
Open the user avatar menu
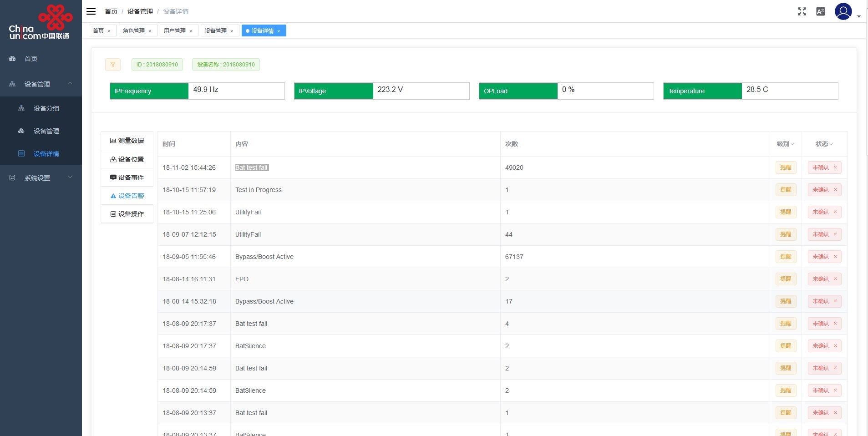[843, 11]
